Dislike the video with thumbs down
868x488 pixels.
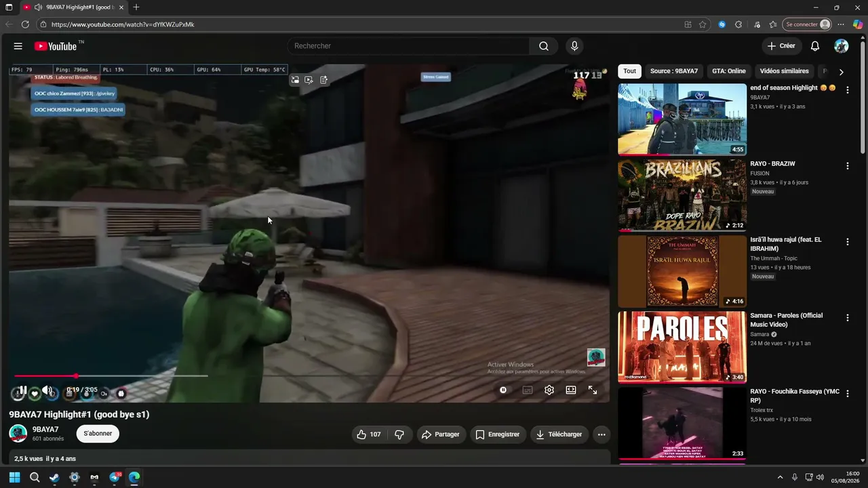[399, 434]
